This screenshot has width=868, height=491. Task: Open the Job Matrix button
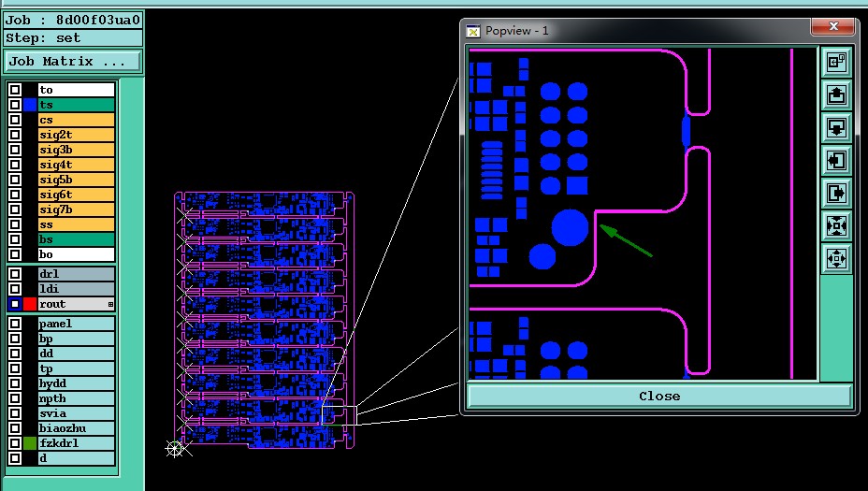point(73,61)
